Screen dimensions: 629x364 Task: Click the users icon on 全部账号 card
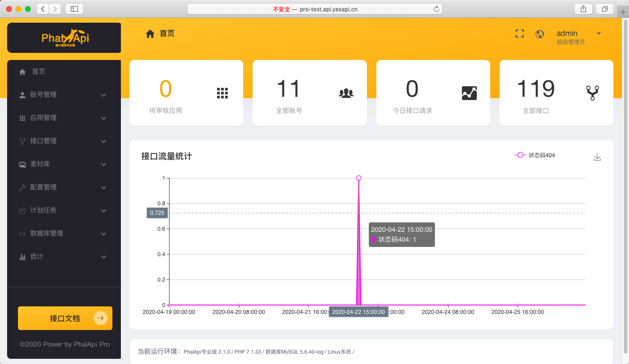click(x=346, y=93)
